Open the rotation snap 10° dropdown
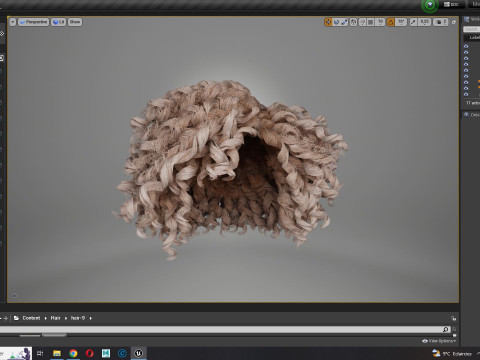 (x=401, y=22)
